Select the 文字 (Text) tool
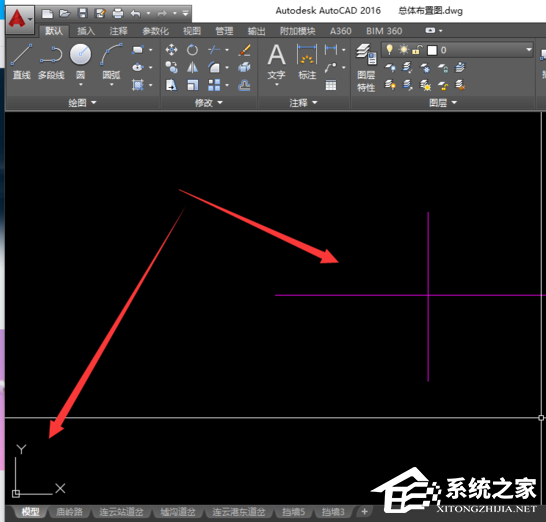The width and height of the screenshot is (546, 522). point(276,63)
